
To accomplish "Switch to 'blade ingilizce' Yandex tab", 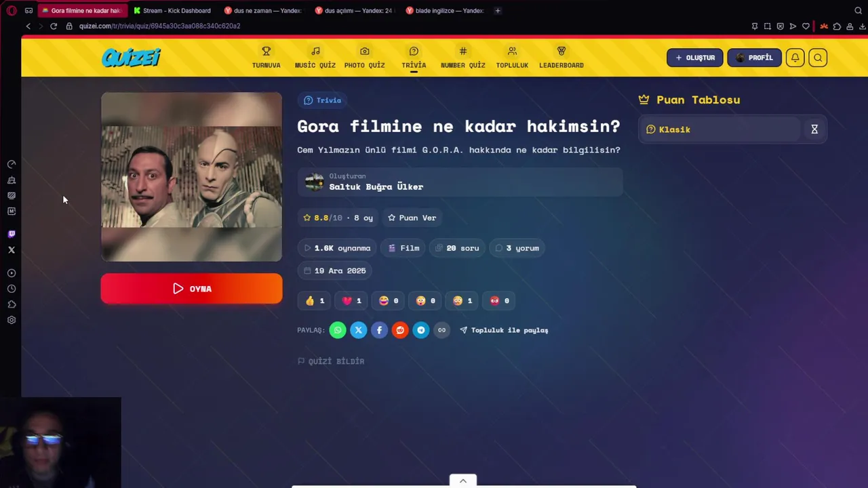I will click(445, 11).
